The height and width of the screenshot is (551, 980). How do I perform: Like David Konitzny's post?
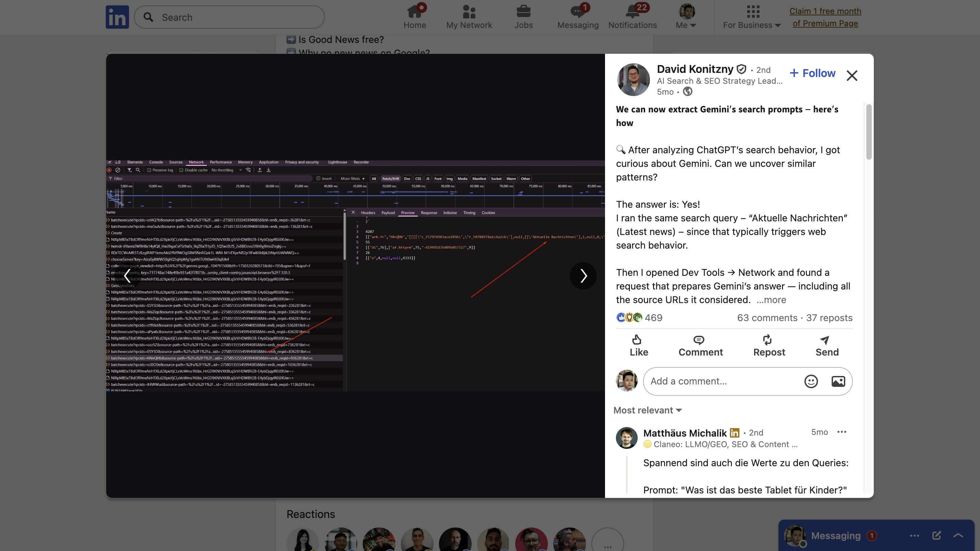coord(639,345)
